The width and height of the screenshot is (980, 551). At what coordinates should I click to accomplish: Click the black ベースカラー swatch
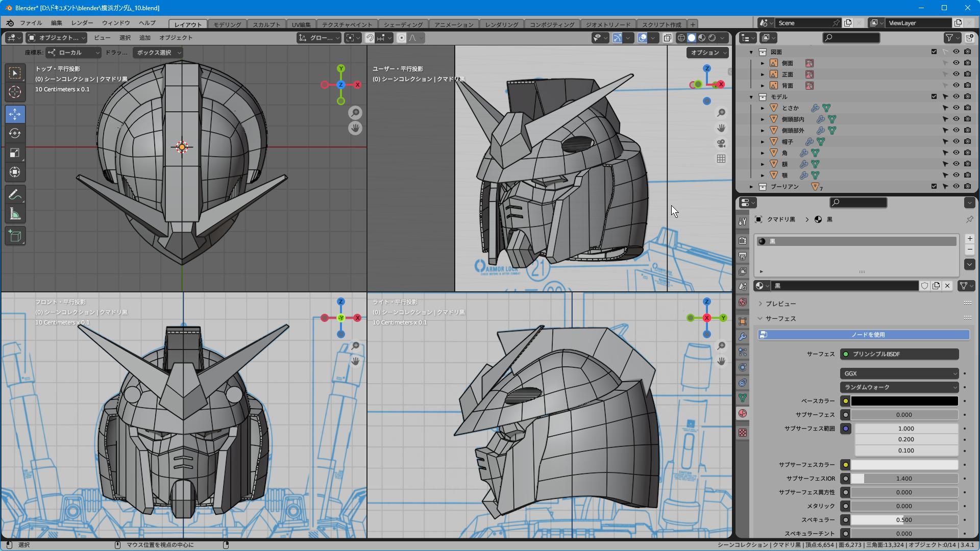click(x=904, y=401)
